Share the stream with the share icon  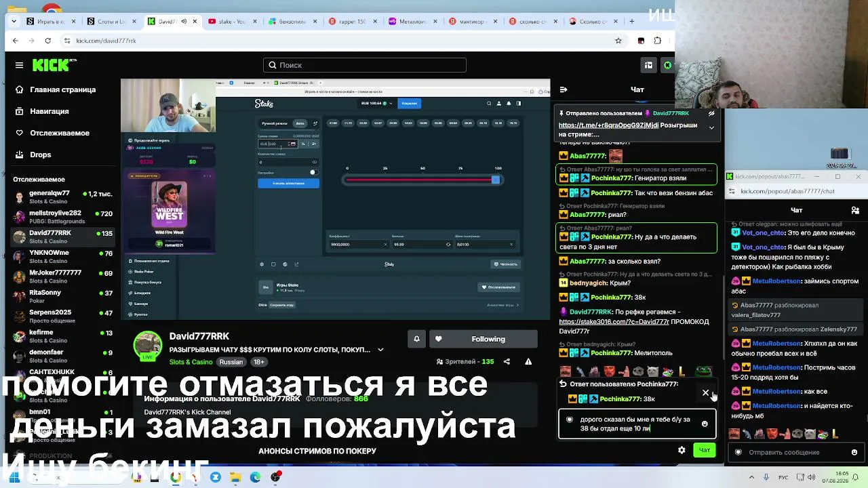pos(507,362)
